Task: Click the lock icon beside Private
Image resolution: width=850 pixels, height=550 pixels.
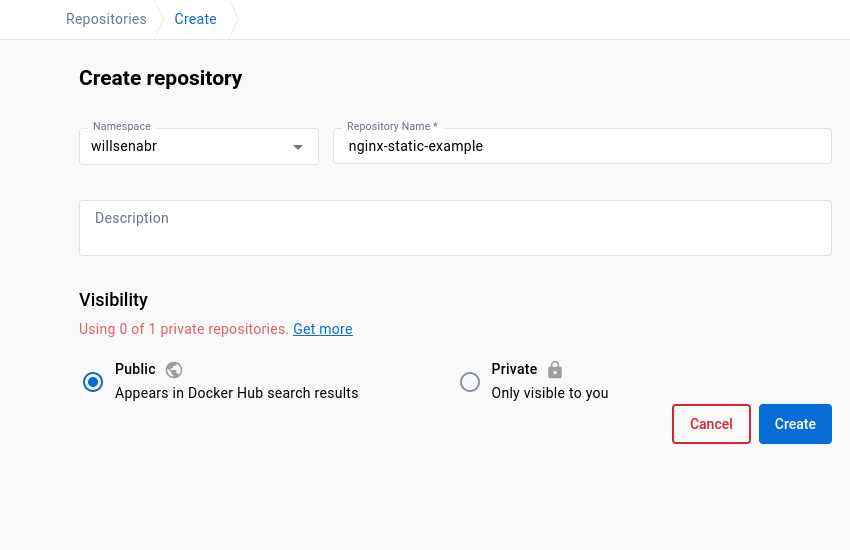Action: pos(555,369)
